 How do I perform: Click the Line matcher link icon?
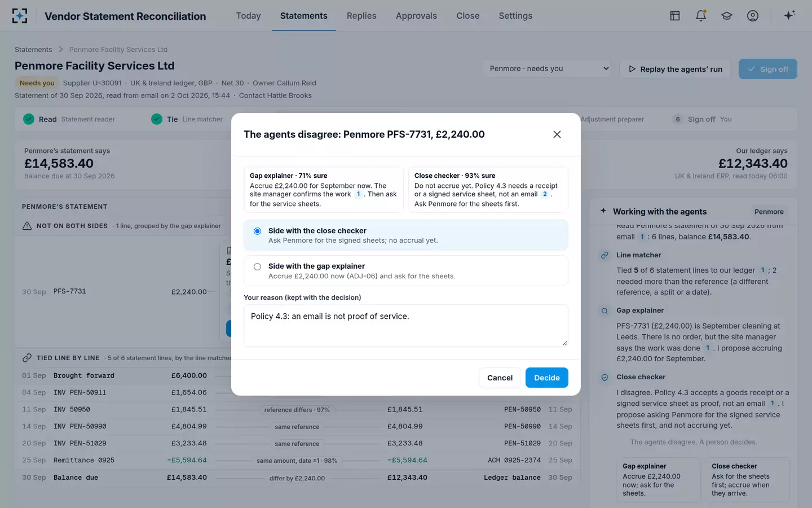pyautogui.click(x=604, y=255)
